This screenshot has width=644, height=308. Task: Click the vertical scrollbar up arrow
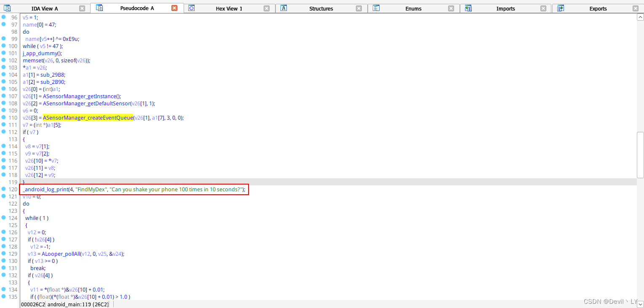[x=640, y=17]
